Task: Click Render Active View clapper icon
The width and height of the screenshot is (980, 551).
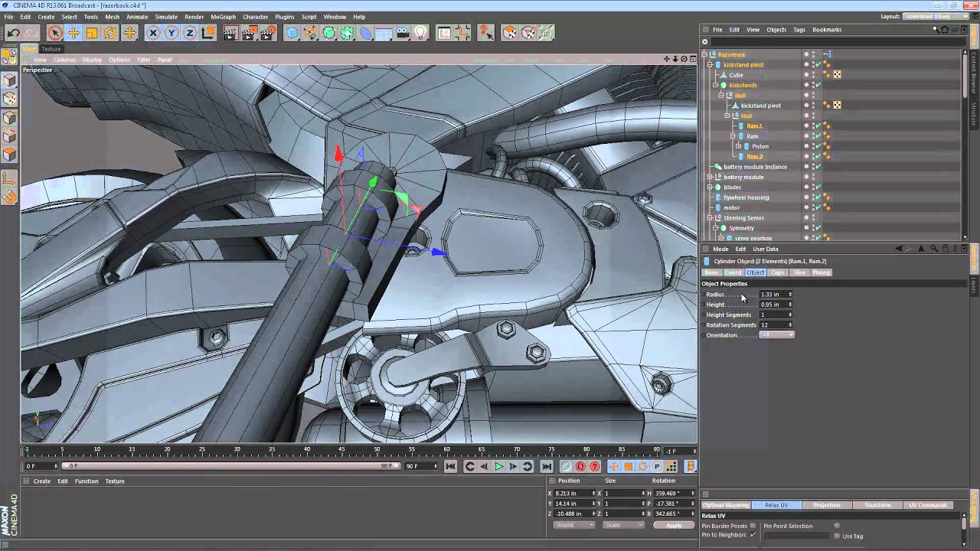Action: [230, 33]
